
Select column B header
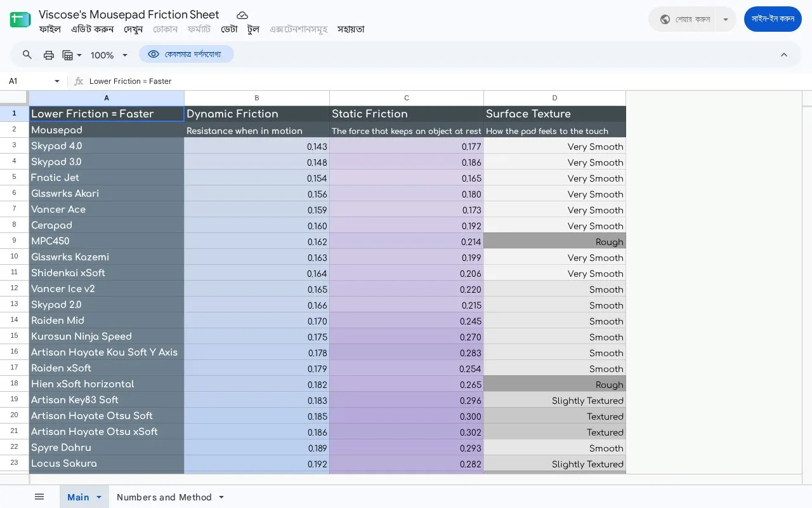(257, 98)
